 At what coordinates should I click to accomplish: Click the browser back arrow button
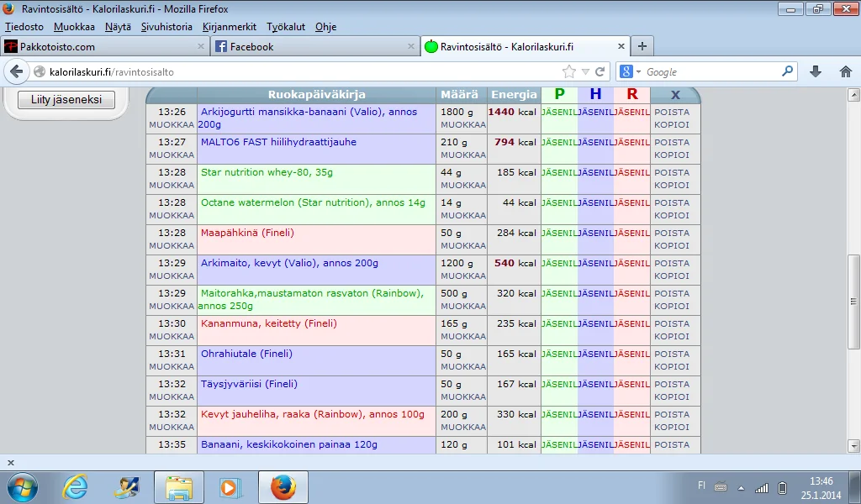(x=16, y=72)
